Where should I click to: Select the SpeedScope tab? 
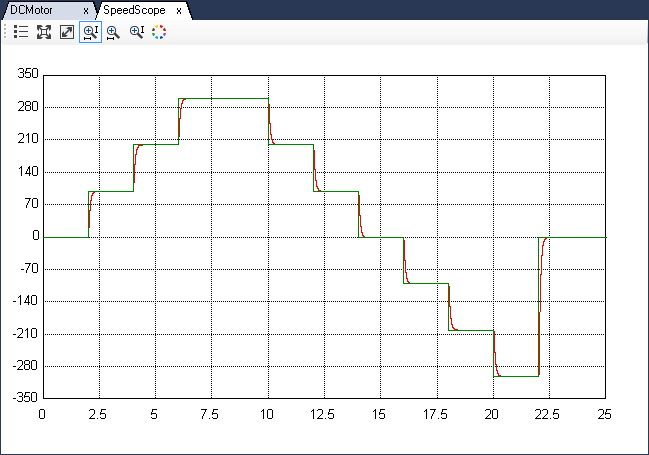pos(134,10)
